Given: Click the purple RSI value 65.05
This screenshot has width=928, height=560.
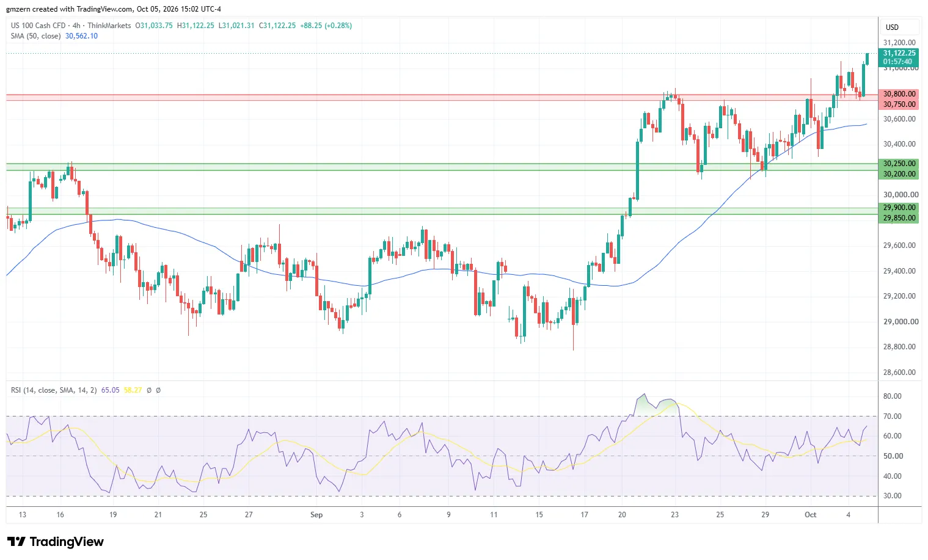Looking at the screenshot, I should click(x=111, y=390).
